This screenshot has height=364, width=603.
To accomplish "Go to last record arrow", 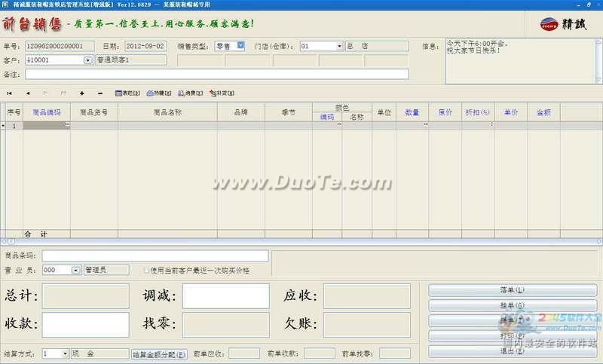I will [x=63, y=93].
